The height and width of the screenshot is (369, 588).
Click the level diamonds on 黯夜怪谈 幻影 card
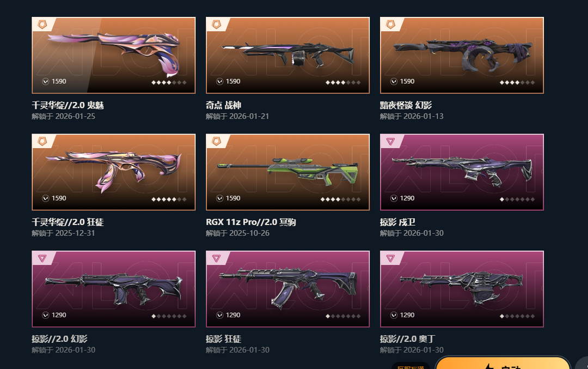click(517, 82)
